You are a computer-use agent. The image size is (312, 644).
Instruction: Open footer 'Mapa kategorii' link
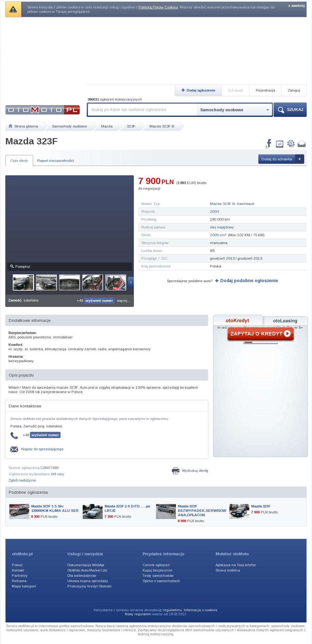pos(24,586)
